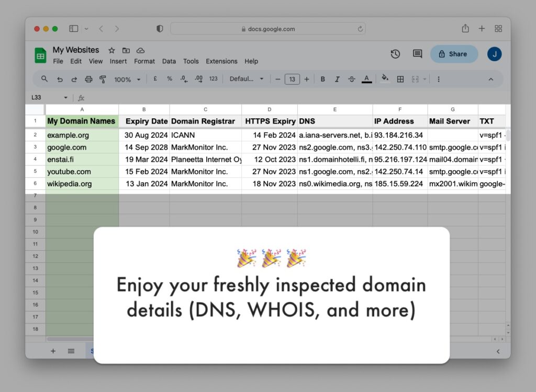Expand merge cells dropdown arrow

(x=425, y=79)
